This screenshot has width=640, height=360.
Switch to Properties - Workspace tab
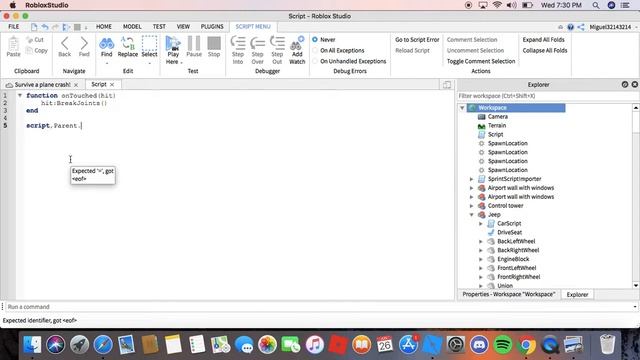click(x=509, y=294)
